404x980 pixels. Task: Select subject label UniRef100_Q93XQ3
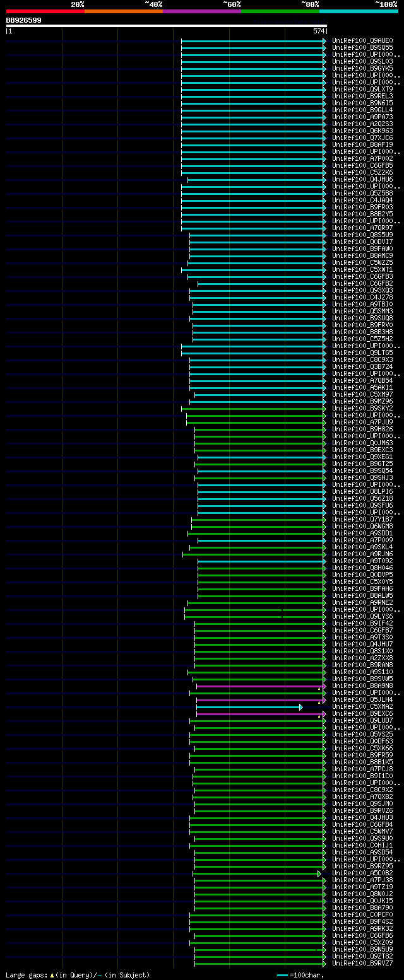pos(362,291)
